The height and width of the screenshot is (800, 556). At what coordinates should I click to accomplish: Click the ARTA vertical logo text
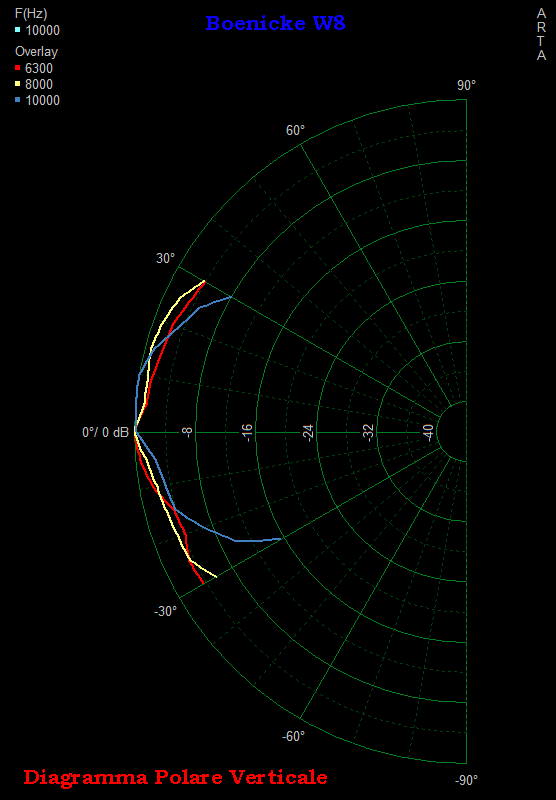click(541, 35)
